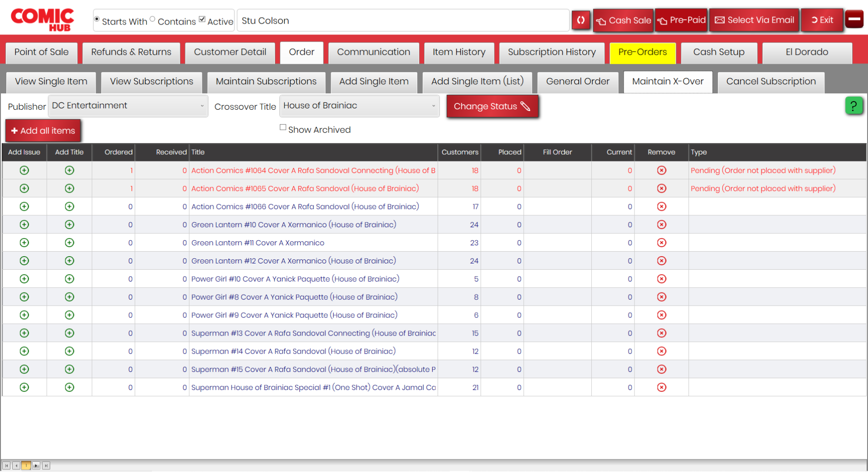
Task: Open Customer Detail tab
Action: click(x=230, y=53)
